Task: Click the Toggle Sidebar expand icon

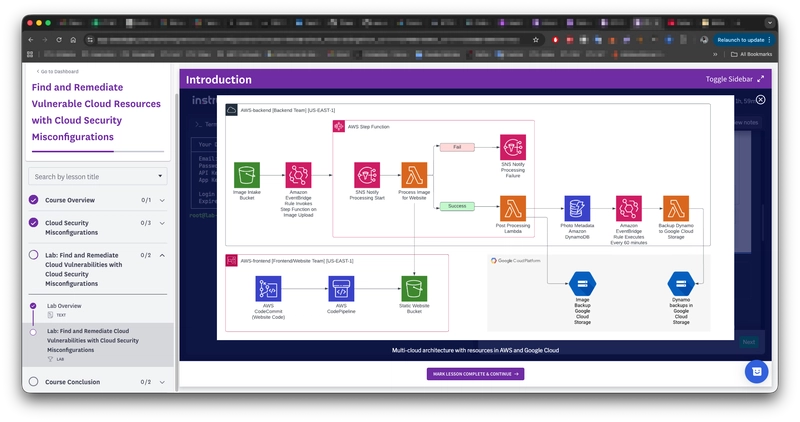Action: (760, 79)
